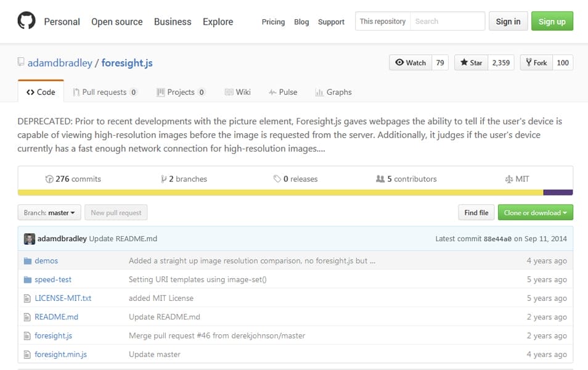588x370 pixels.
Task: Click inside the repository search field
Action: 447,20
